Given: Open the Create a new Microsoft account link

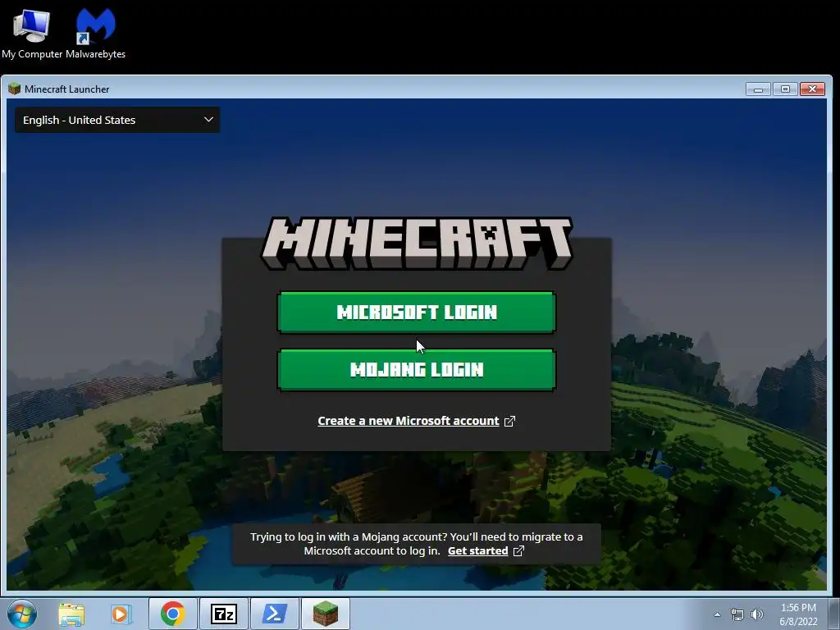Looking at the screenshot, I should [x=409, y=421].
